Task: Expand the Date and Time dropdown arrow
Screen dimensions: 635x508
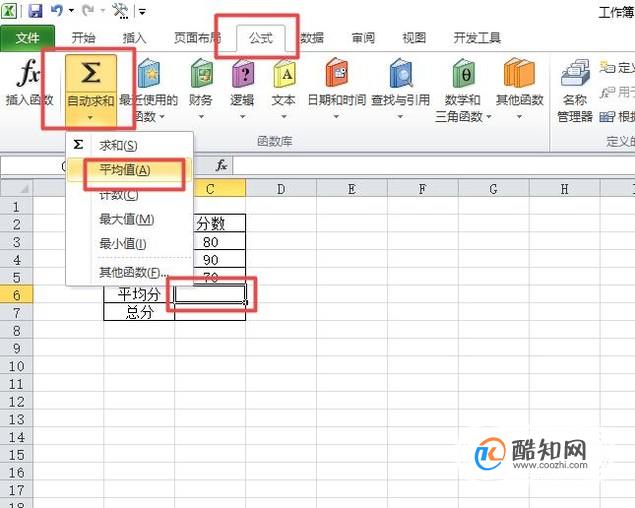Action: point(336,117)
